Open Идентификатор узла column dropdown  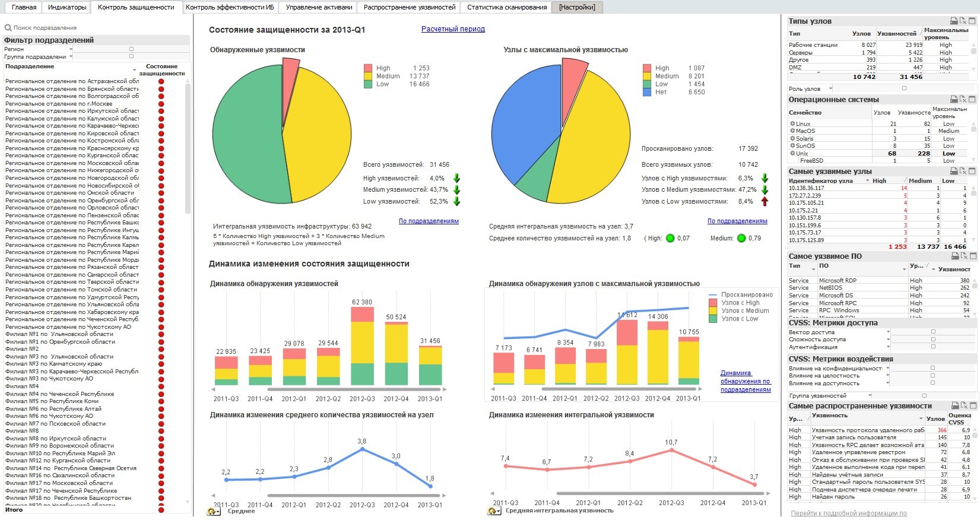(867, 180)
